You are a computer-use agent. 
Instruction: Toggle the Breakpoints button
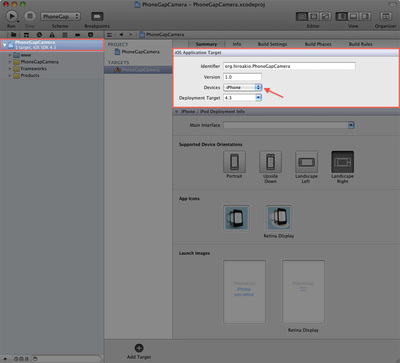coord(97,16)
